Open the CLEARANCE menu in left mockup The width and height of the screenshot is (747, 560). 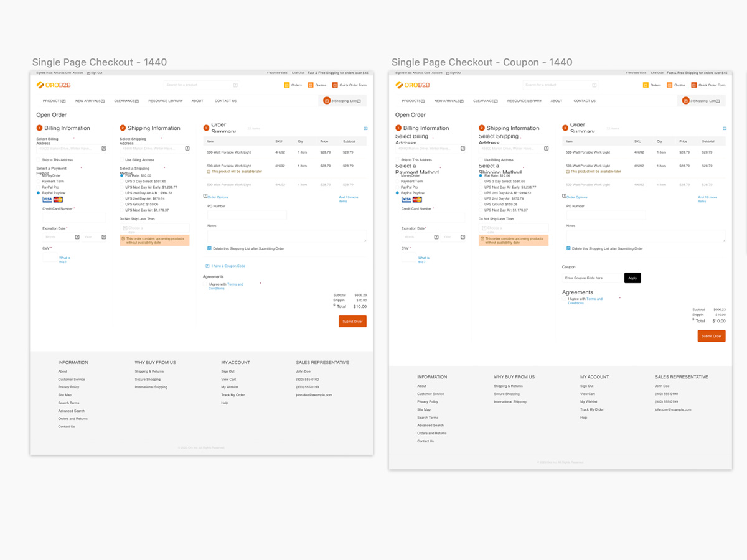coord(126,101)
